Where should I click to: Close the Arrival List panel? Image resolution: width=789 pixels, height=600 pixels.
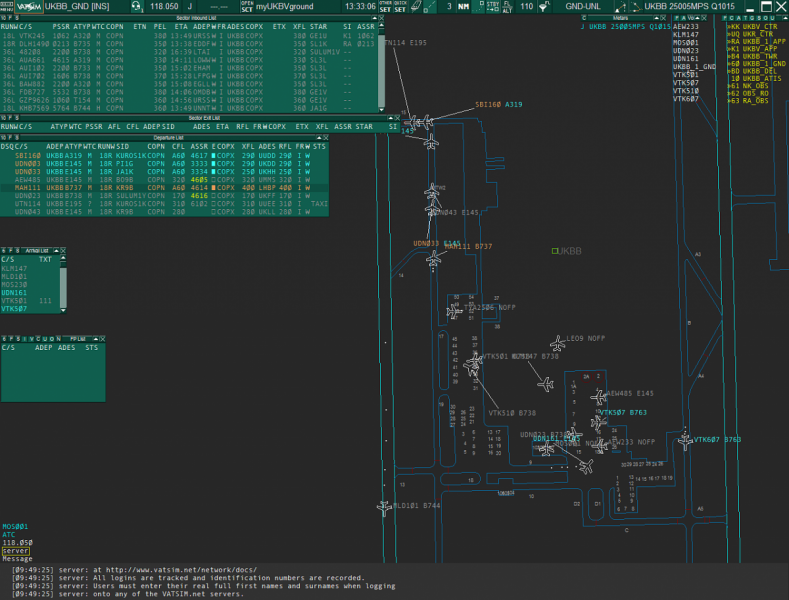click(x=63, y=250)
